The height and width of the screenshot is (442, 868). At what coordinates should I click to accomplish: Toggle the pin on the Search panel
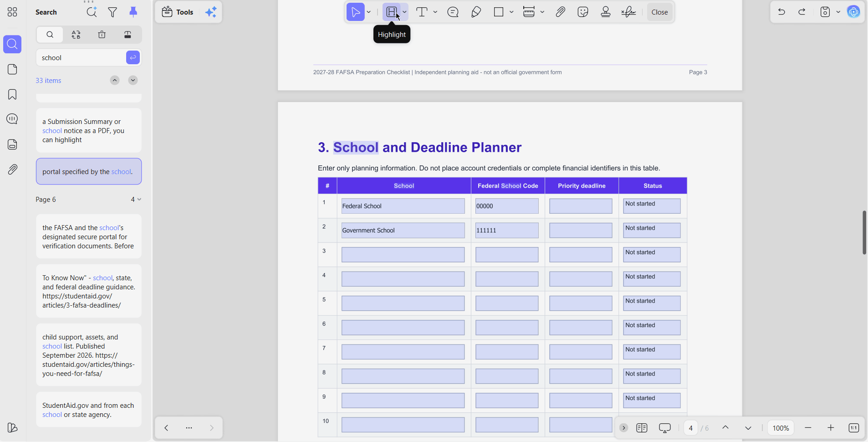(133, 12)
